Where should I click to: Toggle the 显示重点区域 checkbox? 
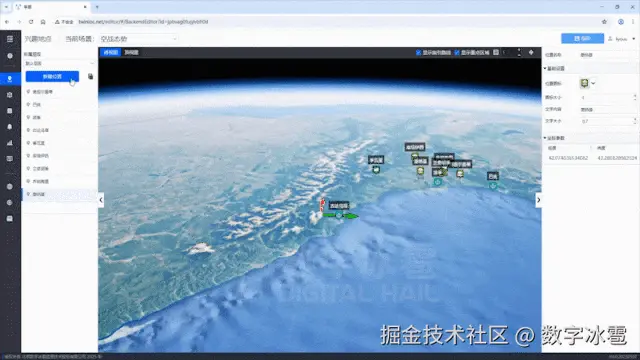click(457, 53)
